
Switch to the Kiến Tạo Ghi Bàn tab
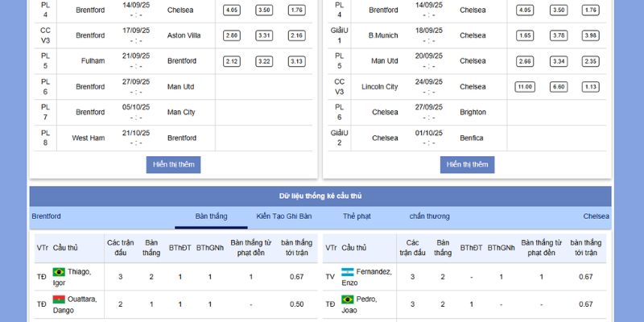point(283,217)
